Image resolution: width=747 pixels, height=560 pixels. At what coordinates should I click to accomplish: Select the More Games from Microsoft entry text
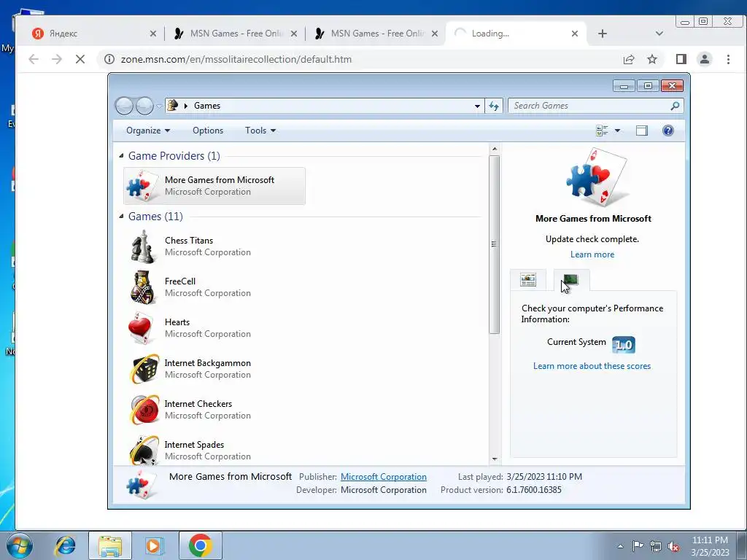click(219, 179)
